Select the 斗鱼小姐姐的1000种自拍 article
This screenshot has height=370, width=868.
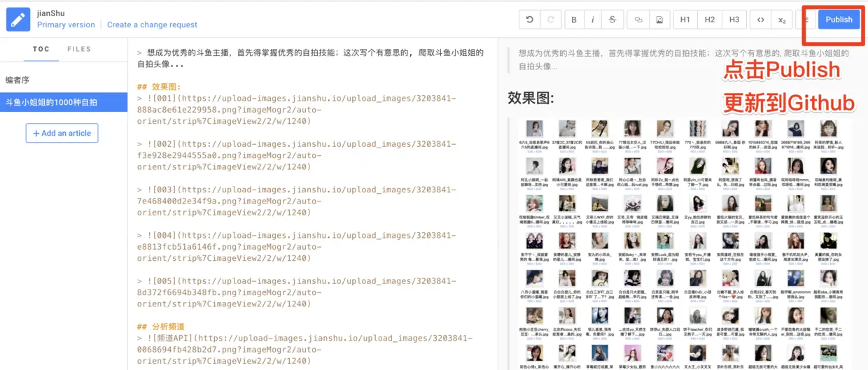[64, 102]
